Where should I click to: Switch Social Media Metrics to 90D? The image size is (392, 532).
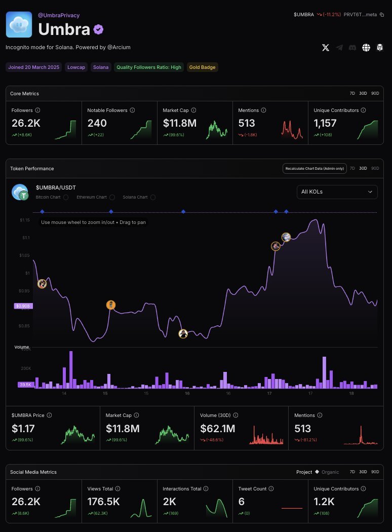(375, 472)
